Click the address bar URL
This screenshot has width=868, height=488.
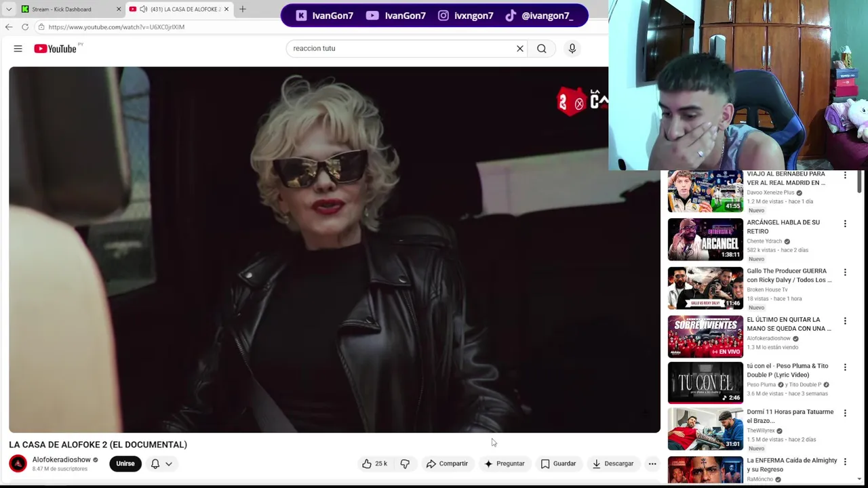(117, 27)
